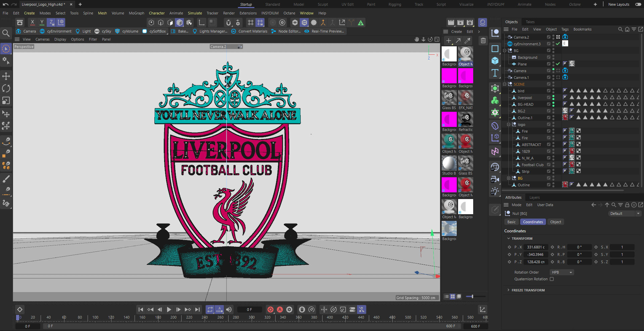Enable the Quaternion Rotation checkbox
This screenshot has height=331, width=644.
pos(552,279)
